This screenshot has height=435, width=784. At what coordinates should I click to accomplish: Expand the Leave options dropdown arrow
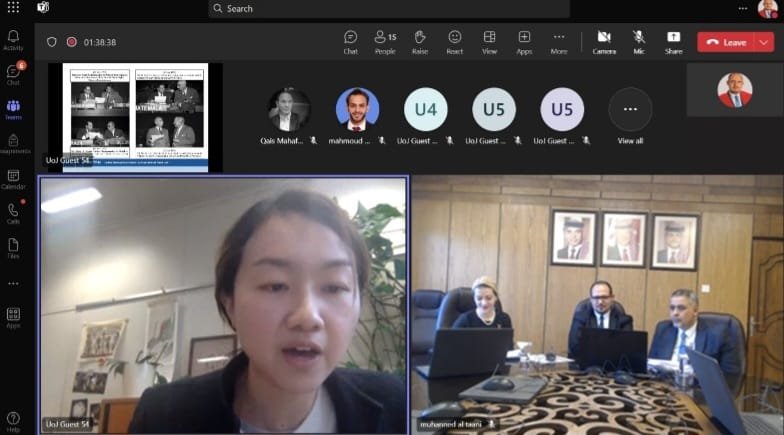[764, 42]
